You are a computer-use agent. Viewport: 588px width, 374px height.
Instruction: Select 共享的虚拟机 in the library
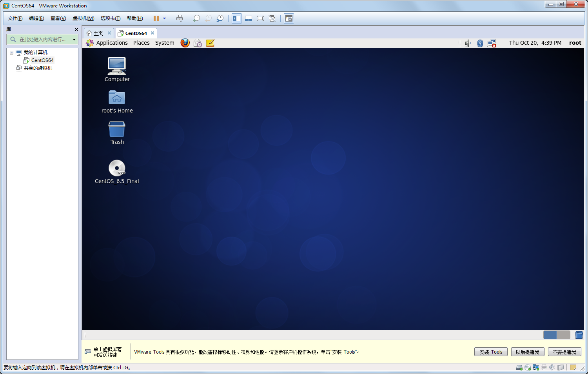point(34,68)
